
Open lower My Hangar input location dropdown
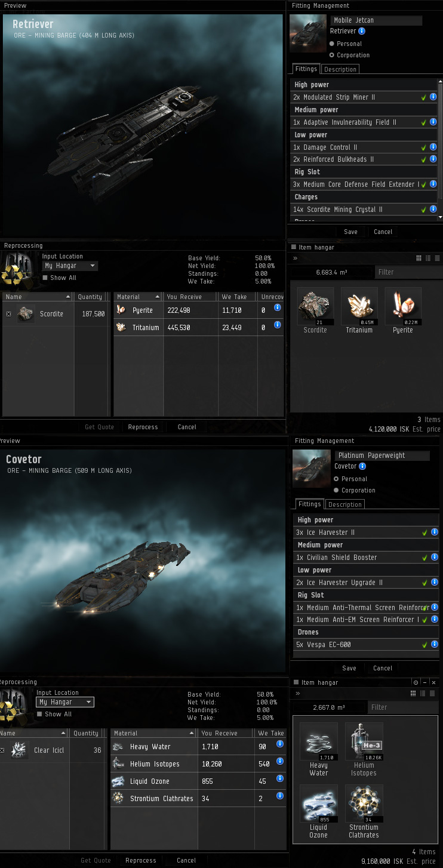point(64,702)
